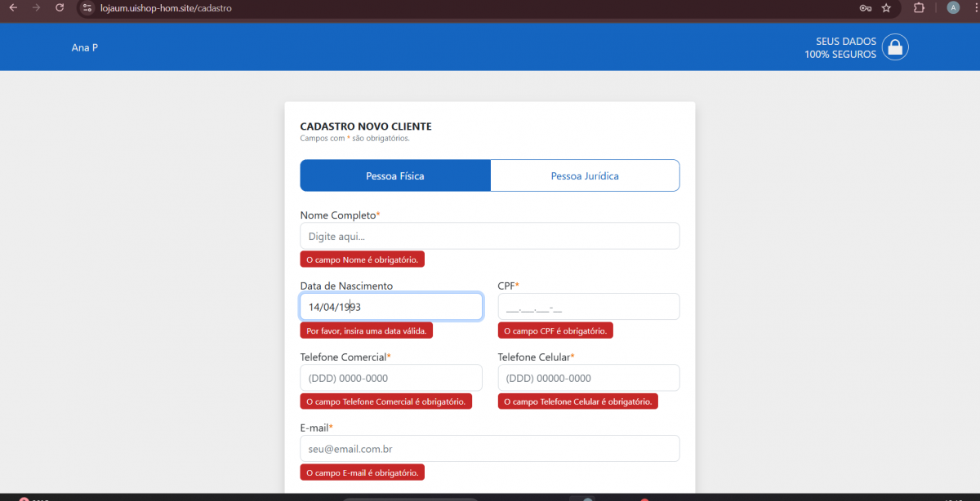Select the Pessoa Física tab
The width and height of the screenshot is (980, 501).
395,175
